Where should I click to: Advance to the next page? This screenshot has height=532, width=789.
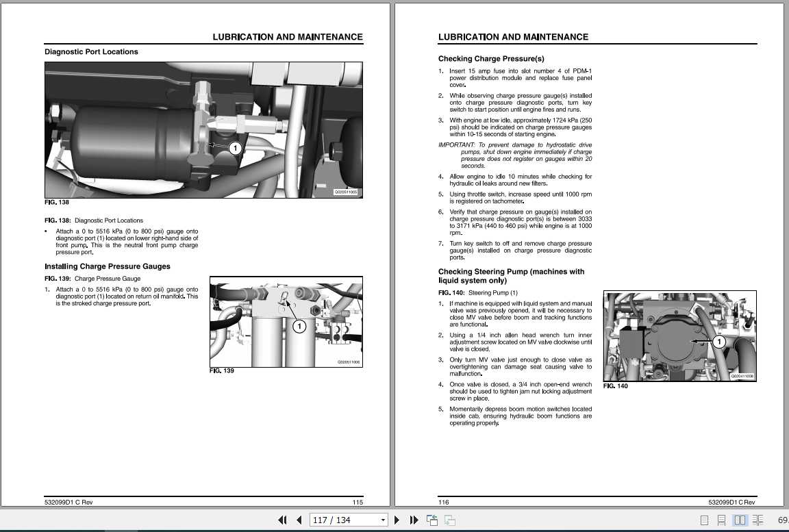click(397, 520)
